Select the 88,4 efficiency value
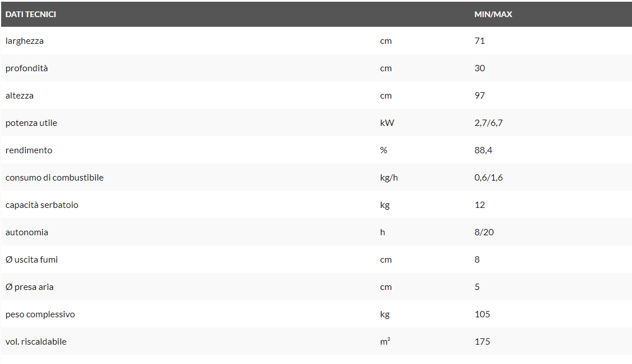The width and height of the screenshot is (632, 364). point(484,150)
